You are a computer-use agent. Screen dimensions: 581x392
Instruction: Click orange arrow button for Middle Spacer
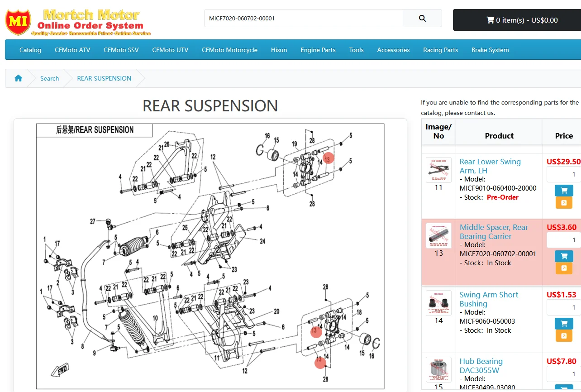pos(564,268)
